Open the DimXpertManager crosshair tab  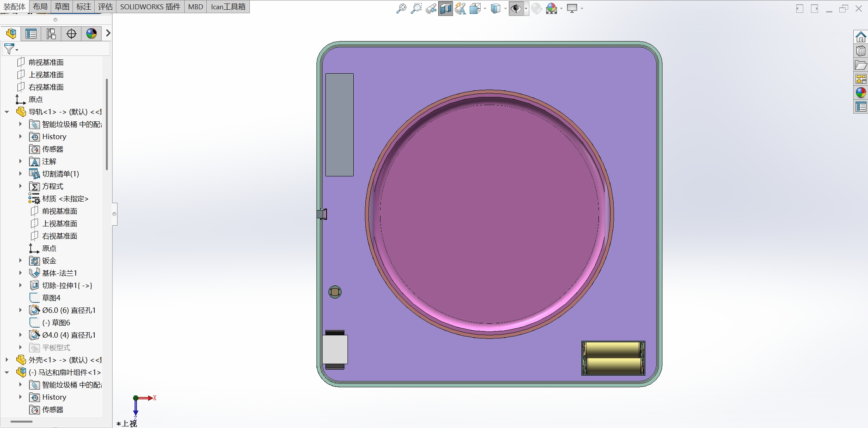click(71, 34)
